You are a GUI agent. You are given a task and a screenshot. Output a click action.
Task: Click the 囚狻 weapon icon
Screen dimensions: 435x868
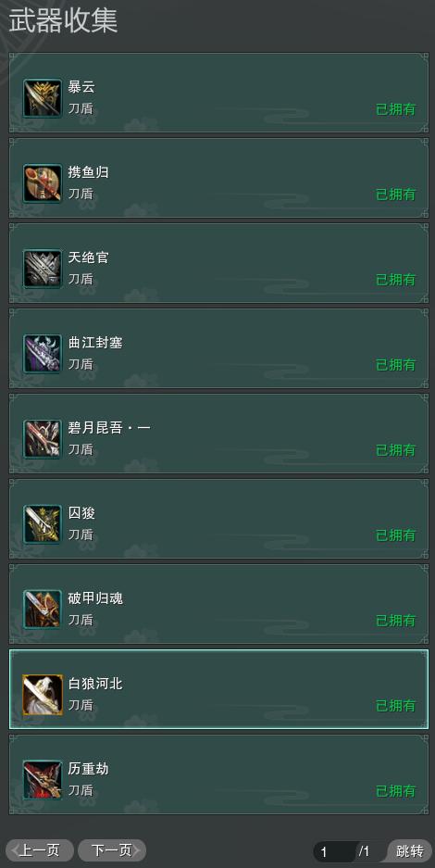[43, 524]
